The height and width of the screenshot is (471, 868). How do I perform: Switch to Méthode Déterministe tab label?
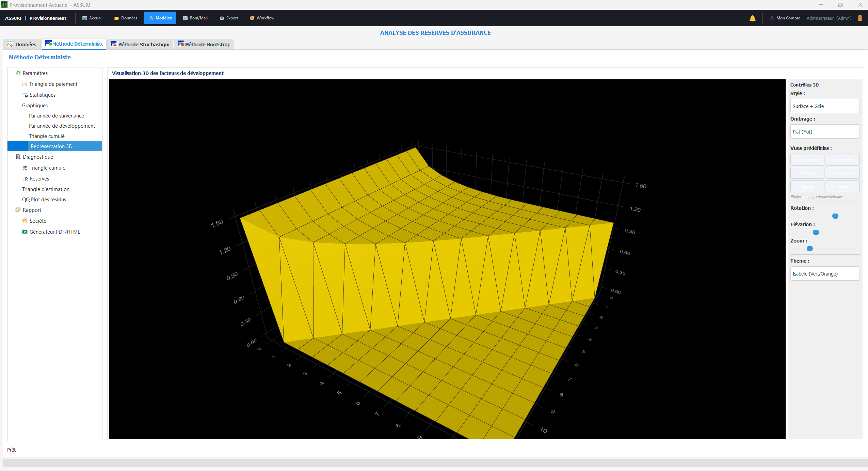click(78, 44)
